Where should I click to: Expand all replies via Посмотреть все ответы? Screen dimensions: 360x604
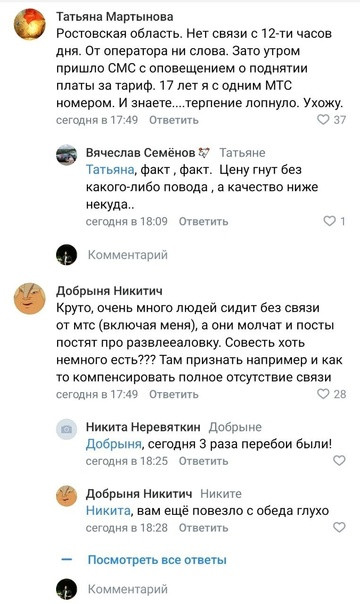157,560
